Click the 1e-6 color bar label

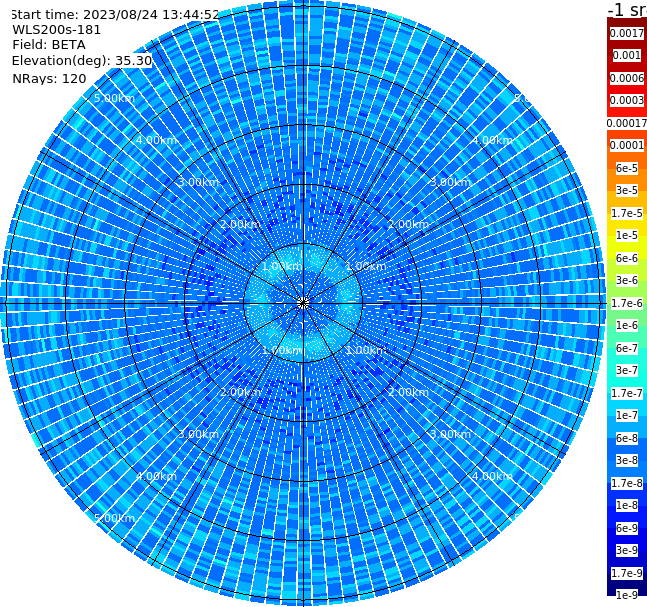[x=627, y=325]
